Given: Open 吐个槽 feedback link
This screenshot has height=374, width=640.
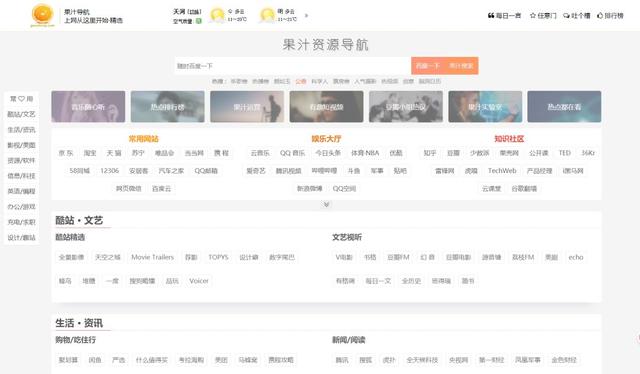Looking at the screenshot, I should 577,16.
